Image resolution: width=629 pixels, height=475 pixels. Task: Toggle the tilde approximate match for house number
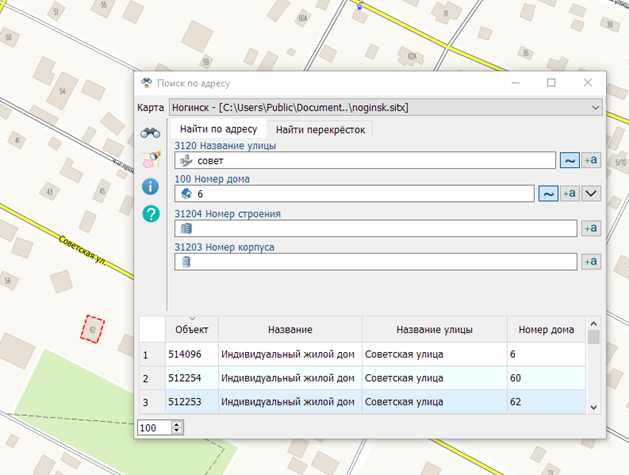pyautogui.click(x=548, y=194)
